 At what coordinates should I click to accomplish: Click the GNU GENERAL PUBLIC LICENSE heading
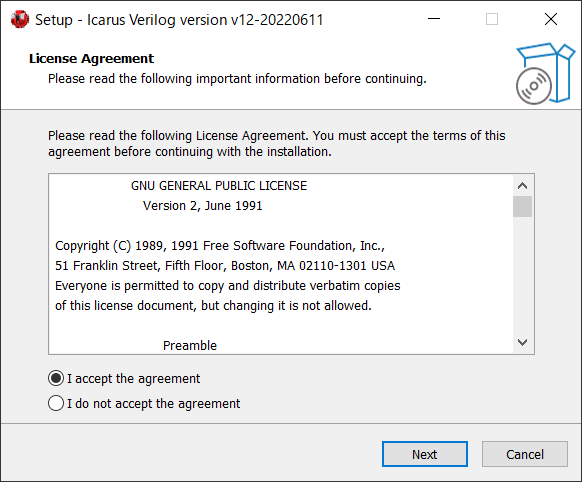point(219,186)
